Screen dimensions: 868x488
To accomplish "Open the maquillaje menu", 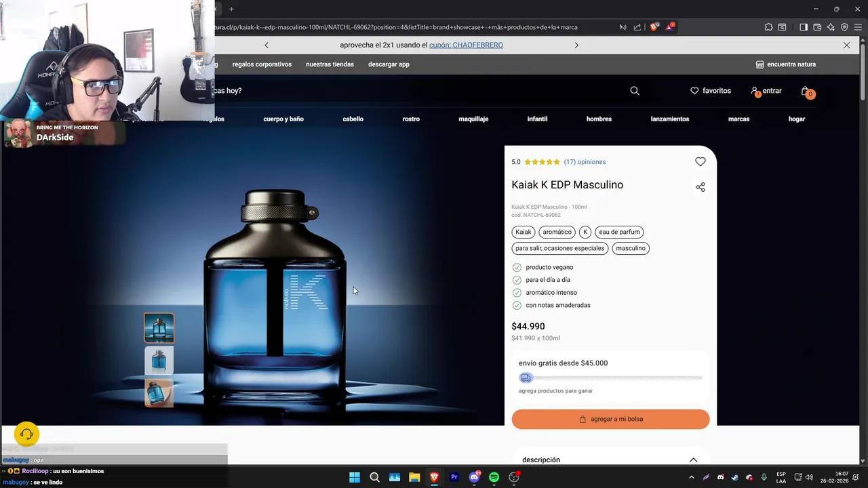I will (473, 119).
